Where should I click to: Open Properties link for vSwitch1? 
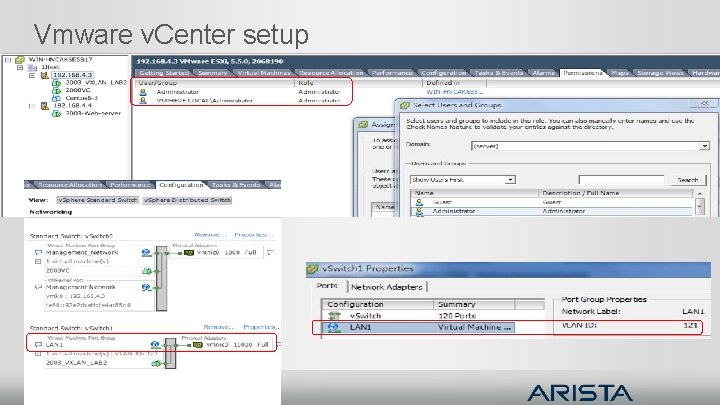pos(259,327)
